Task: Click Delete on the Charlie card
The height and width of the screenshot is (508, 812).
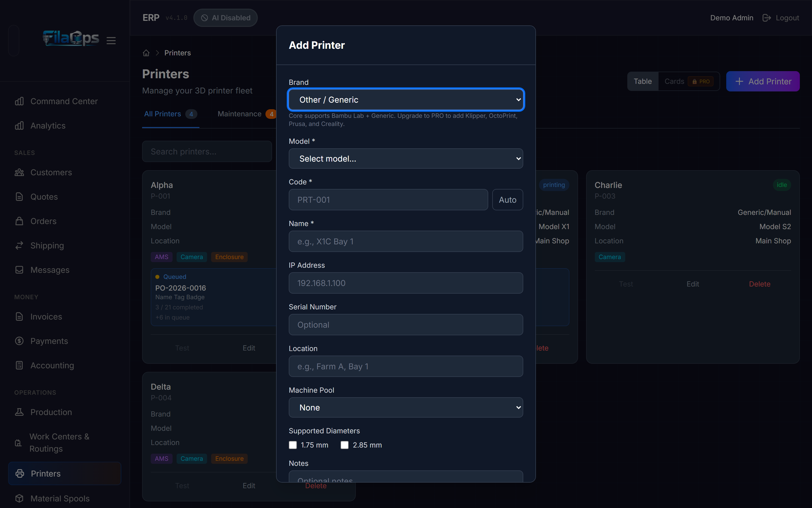Action: tap(760, 284)
